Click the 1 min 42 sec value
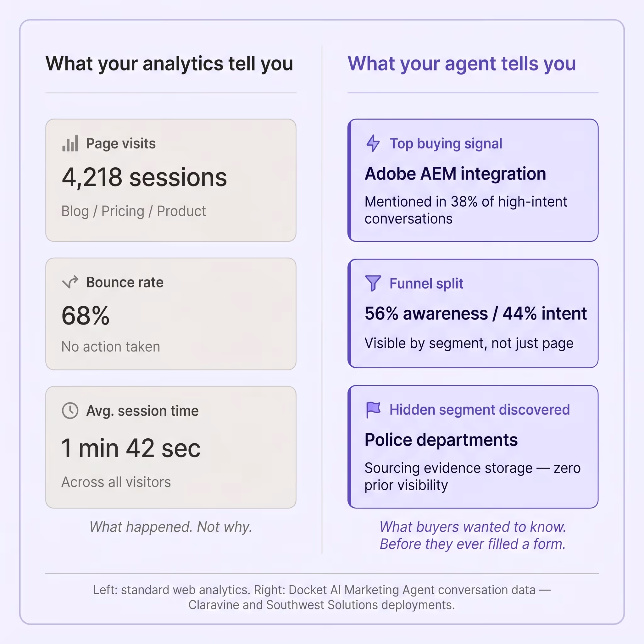 (x=131, y=448)
